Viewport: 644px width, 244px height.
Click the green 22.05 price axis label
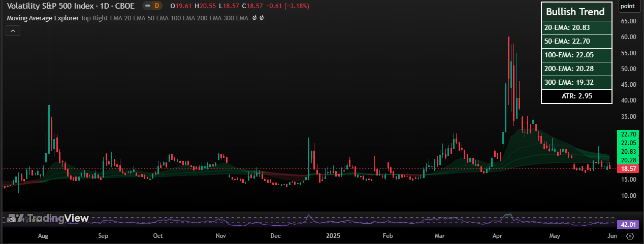(x=628, y=143)
